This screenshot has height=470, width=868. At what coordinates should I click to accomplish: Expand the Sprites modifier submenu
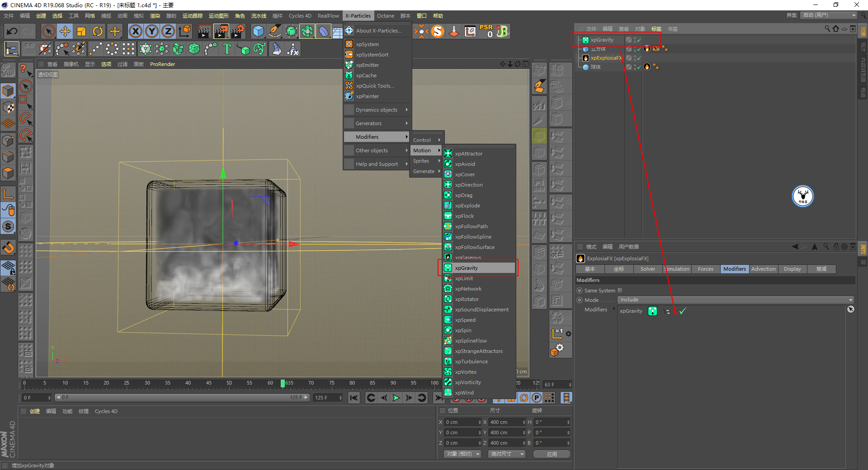(x=426, y=161)
